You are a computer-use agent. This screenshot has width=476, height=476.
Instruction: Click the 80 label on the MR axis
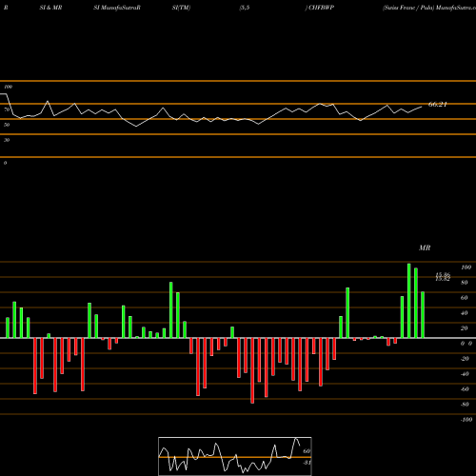click(x=465, y=283)
